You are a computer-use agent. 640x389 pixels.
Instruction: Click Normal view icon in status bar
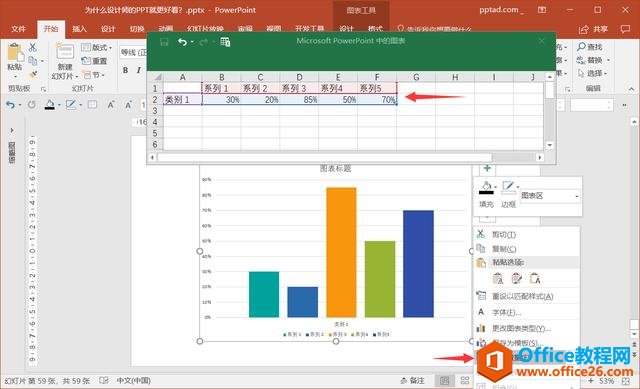[444, 381]
